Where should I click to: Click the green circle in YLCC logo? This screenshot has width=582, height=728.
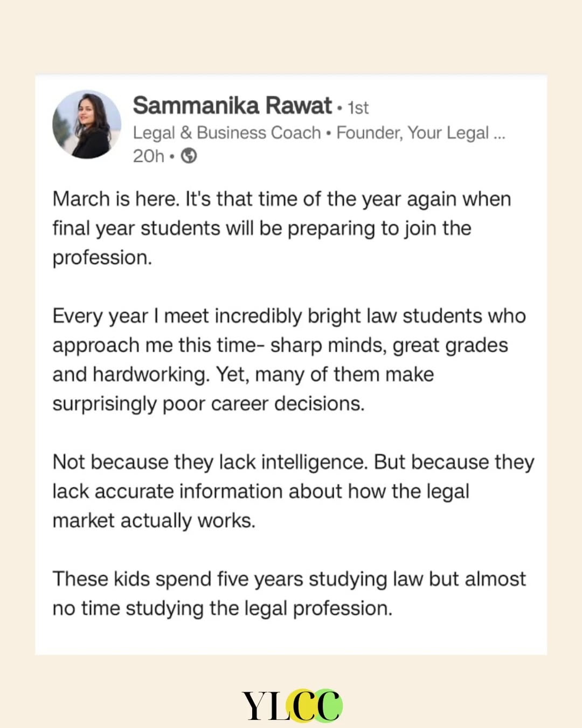coord(327,704)
